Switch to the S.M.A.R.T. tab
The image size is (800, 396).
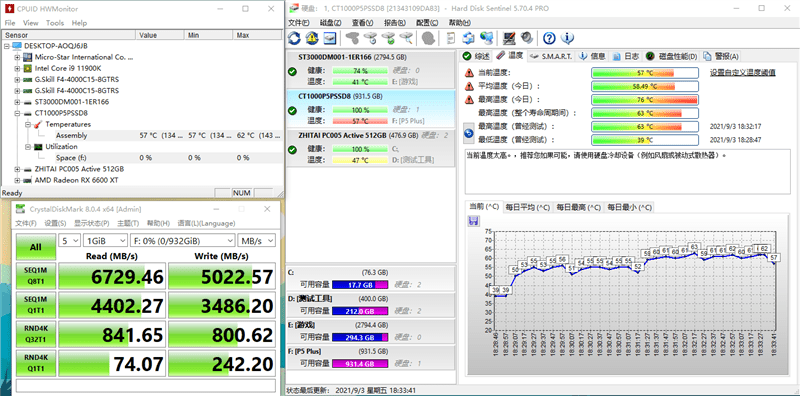click(551, 56)
